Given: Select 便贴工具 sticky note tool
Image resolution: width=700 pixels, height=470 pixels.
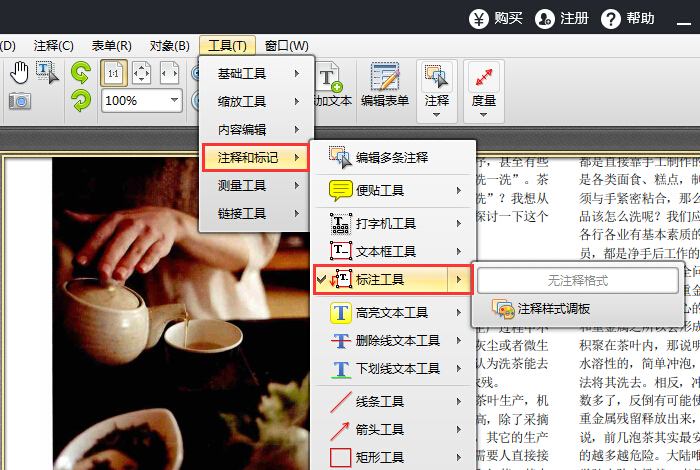Looking at the screenshot, I should coord(394,191).
